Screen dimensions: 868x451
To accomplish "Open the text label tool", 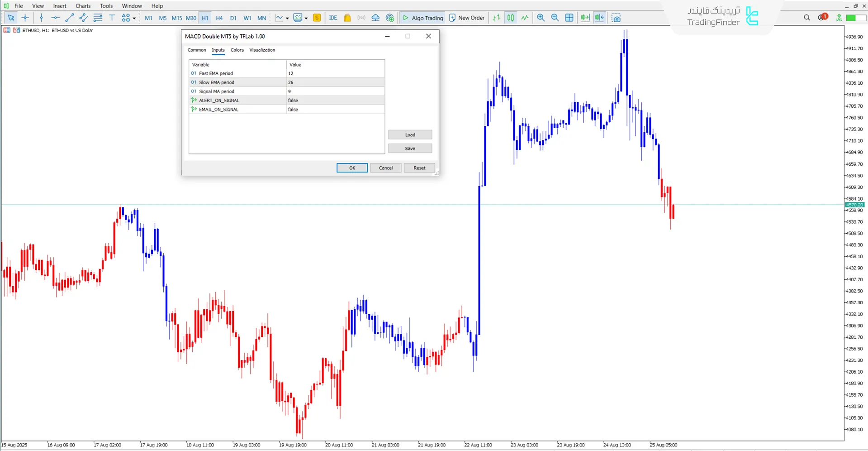I will click(x=112, y=18).
